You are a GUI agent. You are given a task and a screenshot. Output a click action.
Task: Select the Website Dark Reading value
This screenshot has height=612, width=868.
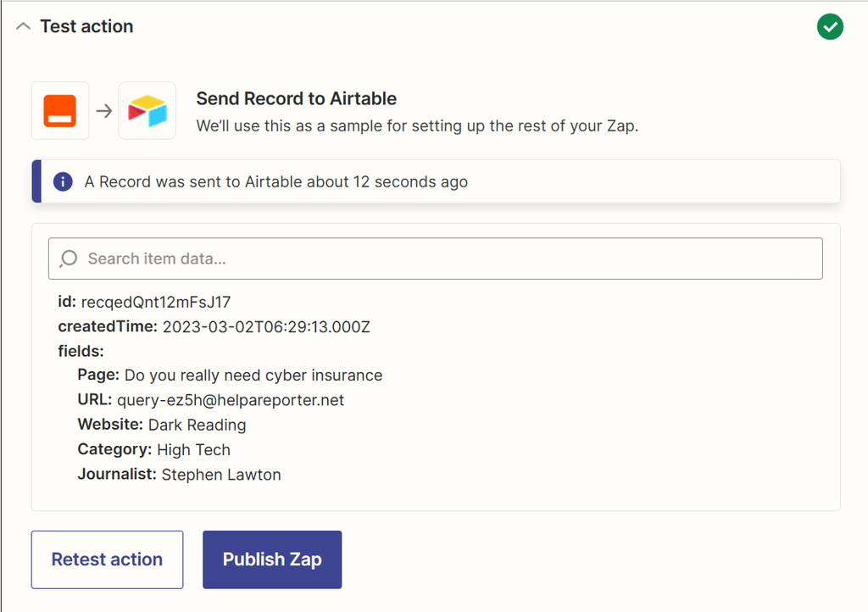point(195,425)
